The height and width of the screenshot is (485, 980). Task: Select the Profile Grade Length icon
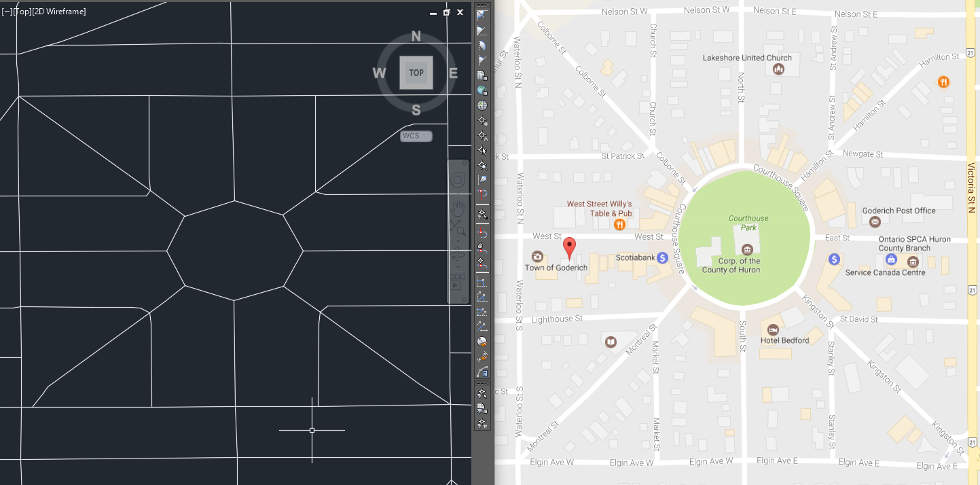[x=482, y=312]
